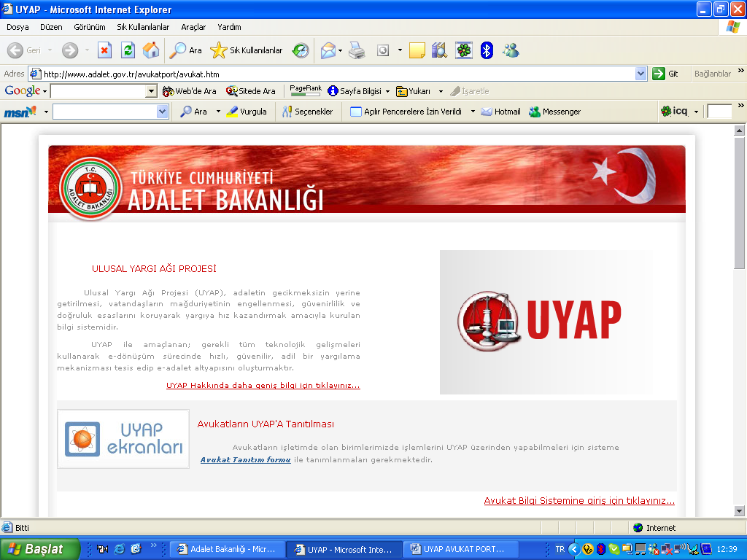747x560 pixels.
Task: Click inside the address bar URL field
Action: pos(338,74)
